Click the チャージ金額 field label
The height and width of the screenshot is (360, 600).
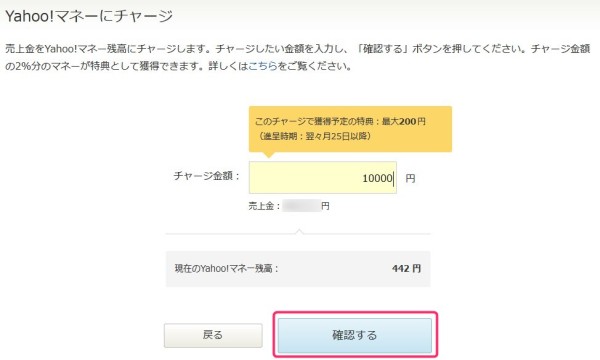pyautogui.click(x=207, y=176)
